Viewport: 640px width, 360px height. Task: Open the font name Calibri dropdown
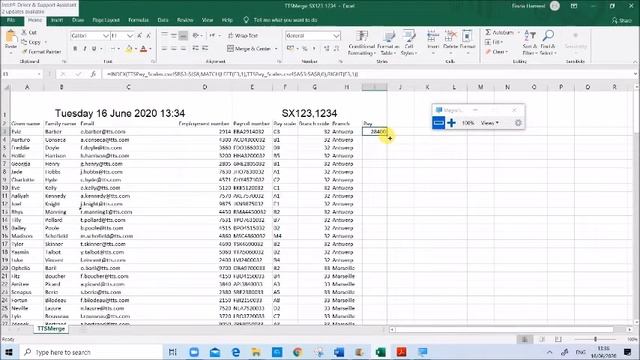coord(106,36)
